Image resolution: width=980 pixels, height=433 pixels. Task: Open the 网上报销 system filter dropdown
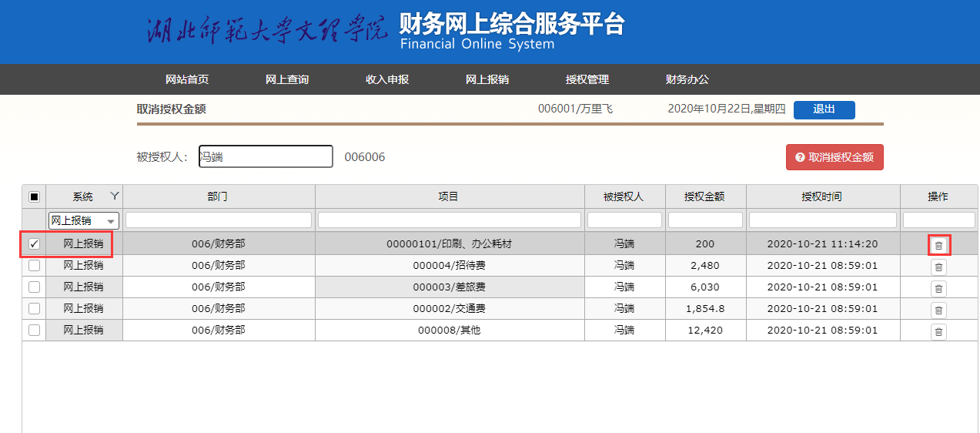click(84, 220)
